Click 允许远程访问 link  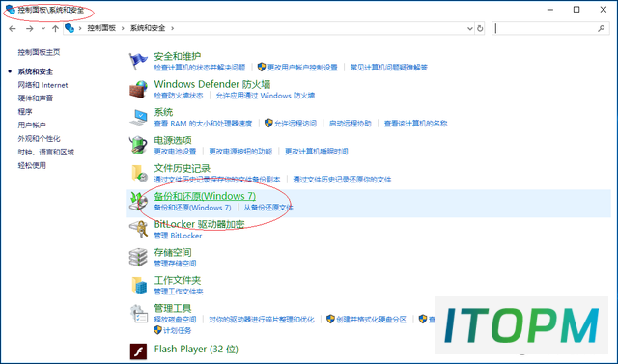coord(295,124)
